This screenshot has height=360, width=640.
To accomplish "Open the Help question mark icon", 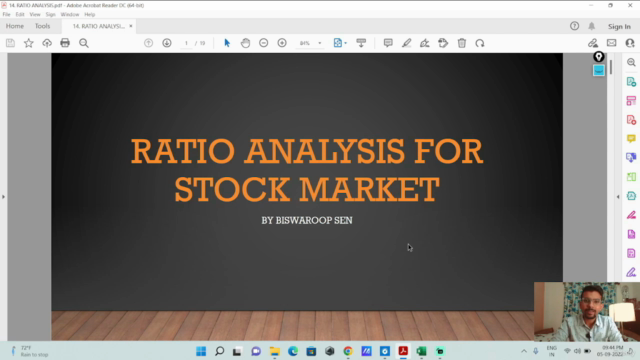I will pos(574,26).
